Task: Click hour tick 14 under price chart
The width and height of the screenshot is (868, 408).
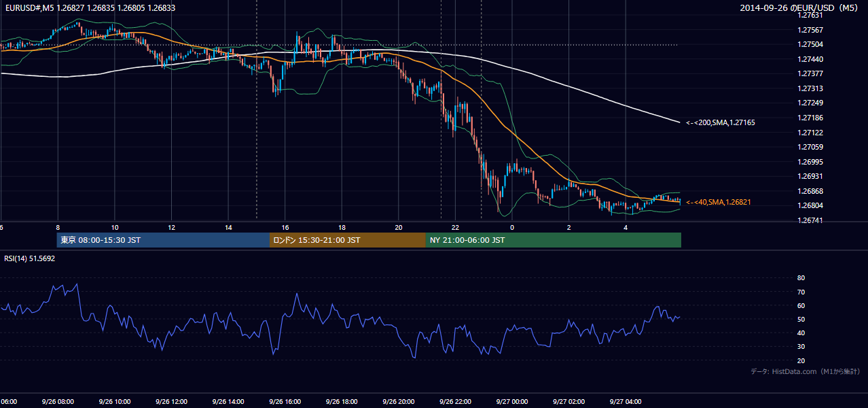Action: click(228, 227)
